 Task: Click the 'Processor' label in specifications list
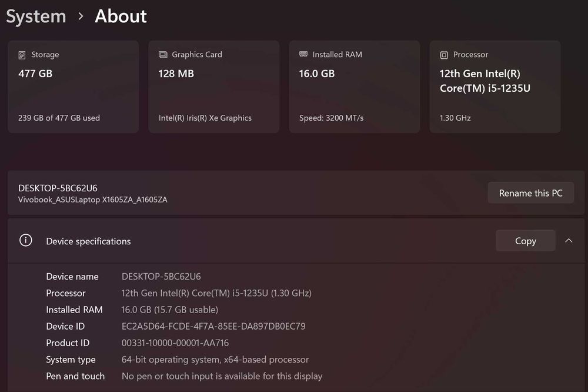(x=66, y=293)
